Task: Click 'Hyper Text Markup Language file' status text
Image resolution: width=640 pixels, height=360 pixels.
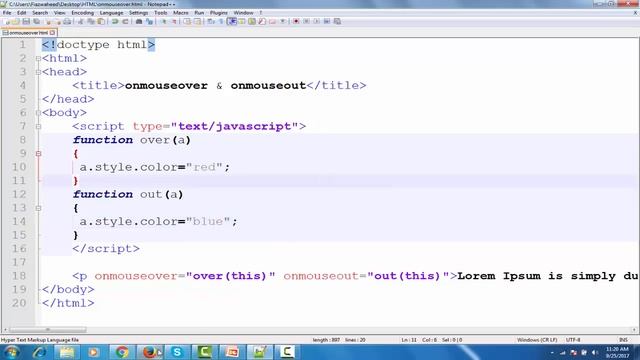Action: pyautogui.click(x=40, y=340)
